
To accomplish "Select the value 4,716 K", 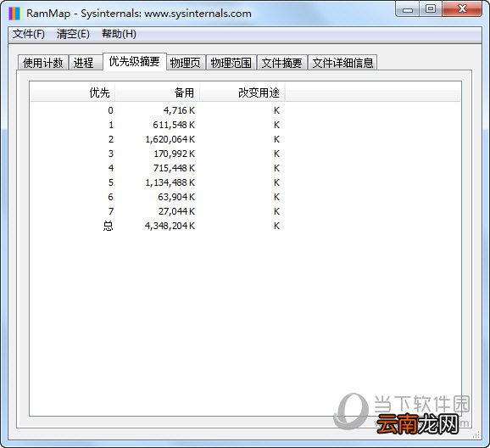I will click(x=179, y=110).
